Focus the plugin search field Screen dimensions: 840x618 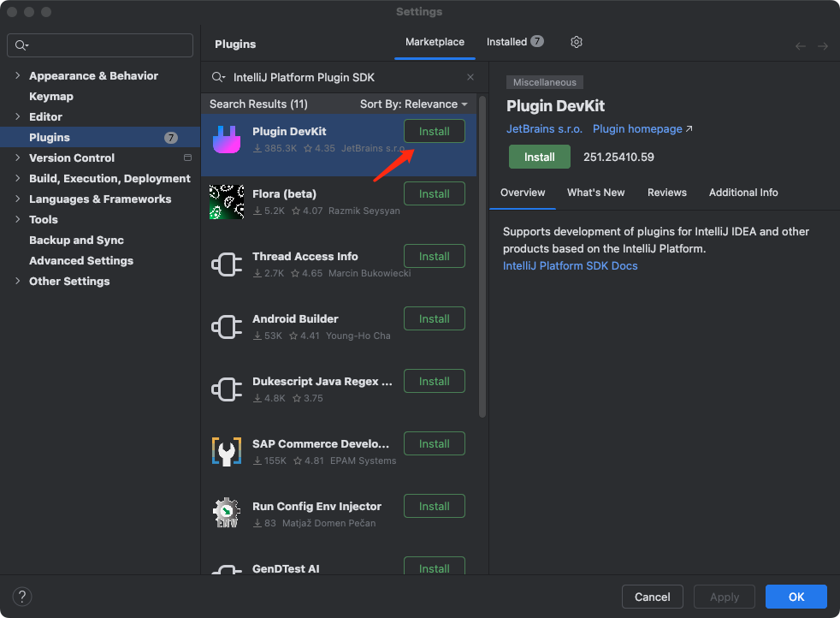pos(343,77)
